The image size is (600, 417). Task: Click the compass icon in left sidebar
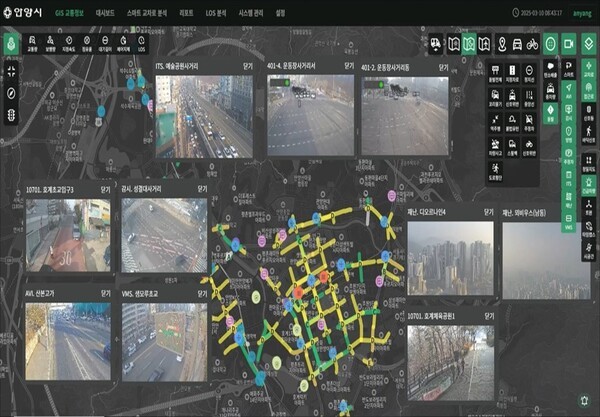[x=11, y=93]
